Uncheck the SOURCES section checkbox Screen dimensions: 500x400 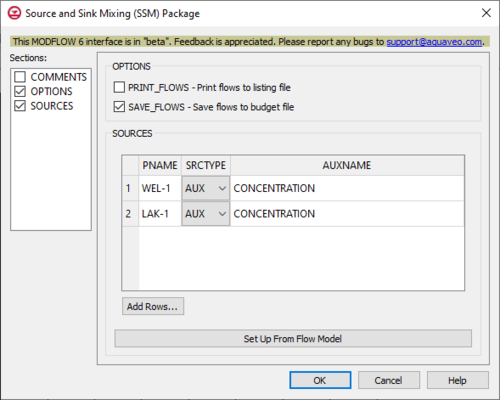tap(20, 106)
